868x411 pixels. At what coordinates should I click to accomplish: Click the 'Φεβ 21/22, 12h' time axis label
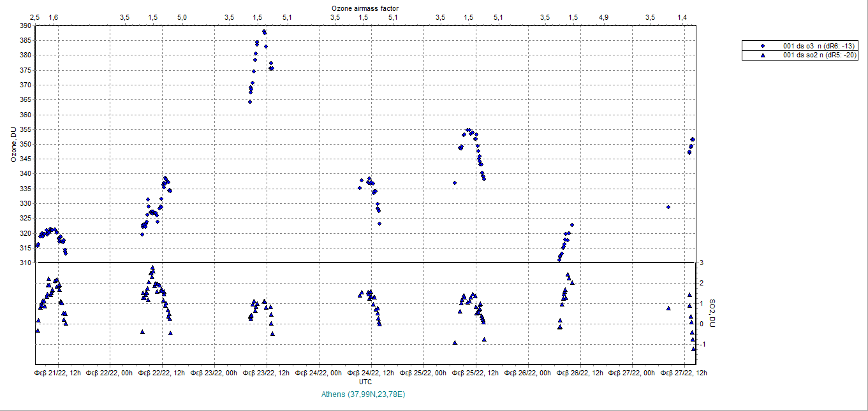tap(57, 373)
